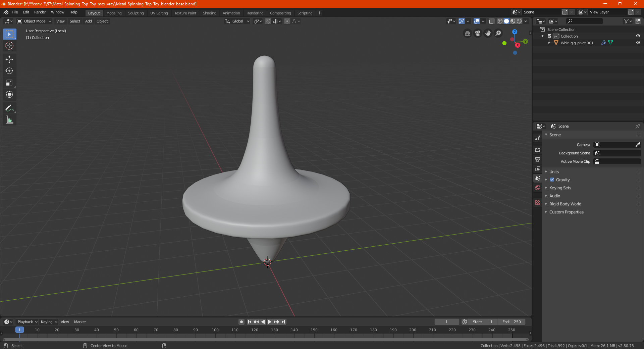Screen dimensions: 644x349
Task: Pin the Scene properties panel
Action: (x=638, y=126)
